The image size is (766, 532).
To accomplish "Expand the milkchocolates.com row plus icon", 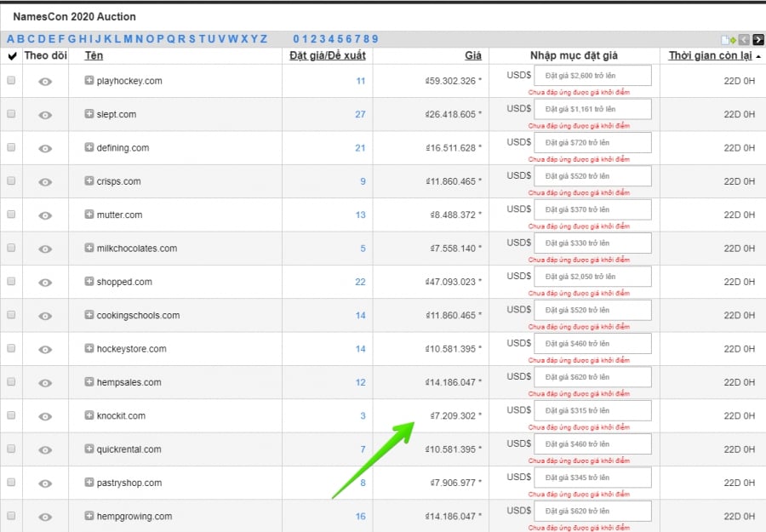I will coord(89,248).
